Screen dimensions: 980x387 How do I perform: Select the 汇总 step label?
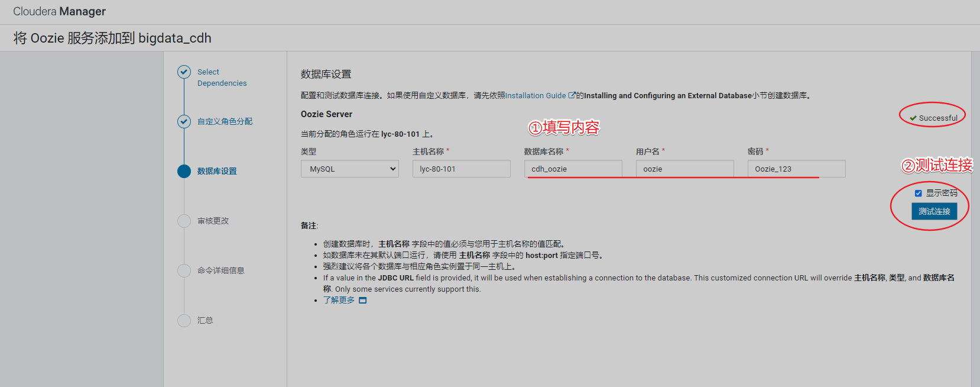(205, 320)
